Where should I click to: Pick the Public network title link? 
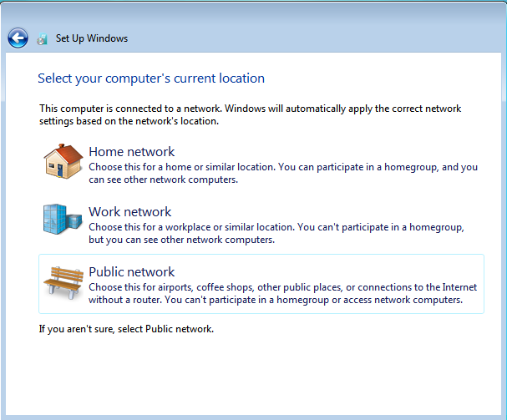tap(132, 272)
